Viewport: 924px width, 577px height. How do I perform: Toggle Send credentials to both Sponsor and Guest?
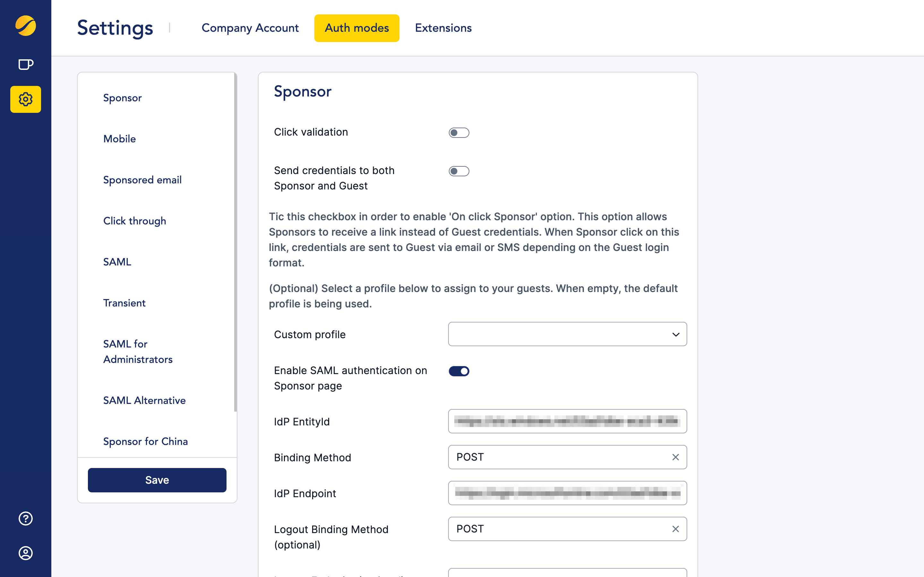click(x=458, y=171)
